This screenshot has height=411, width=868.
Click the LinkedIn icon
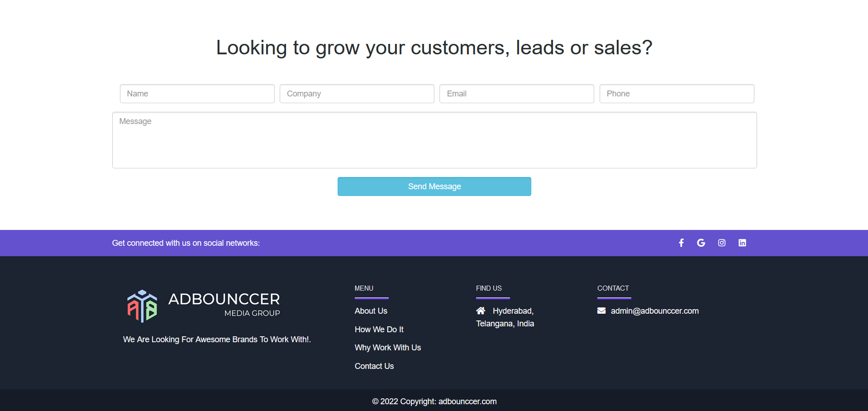[x=742, y=243]
